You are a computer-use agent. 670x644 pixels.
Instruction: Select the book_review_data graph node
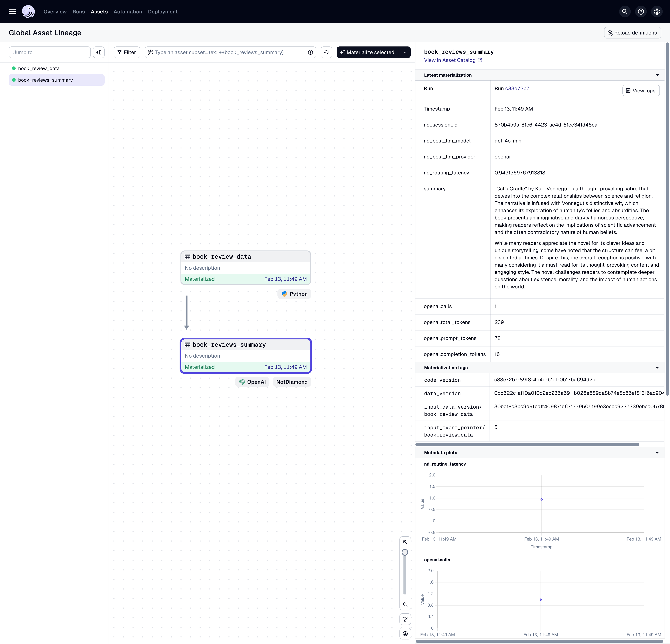point(246,268)
